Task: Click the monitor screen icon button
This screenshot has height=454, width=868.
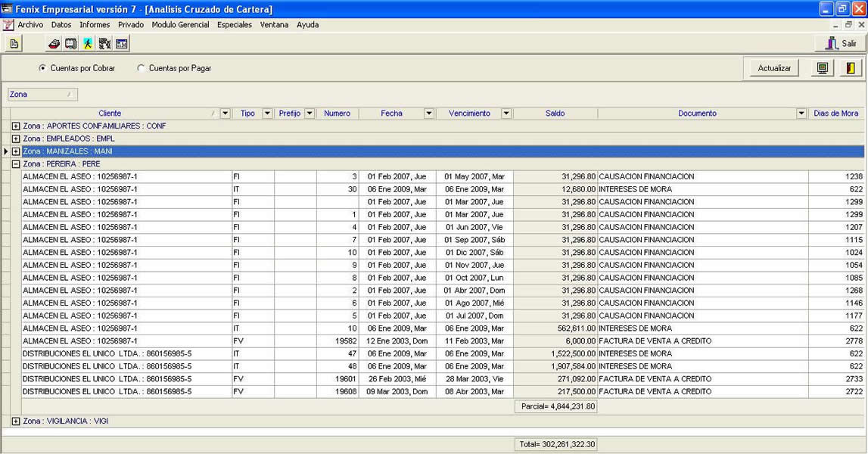Action: point(823,68)
